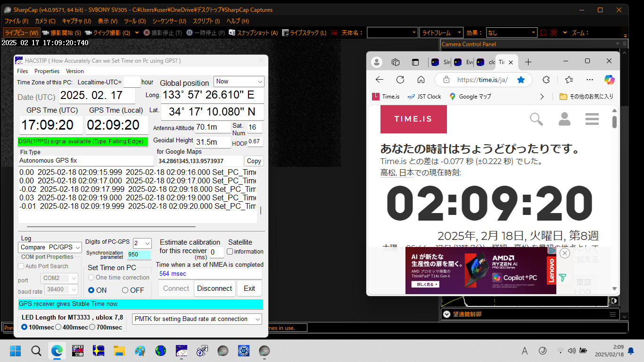Viewport: 644px width, 362px height.
Task: Click the Disconnect button
Action: 215,288
